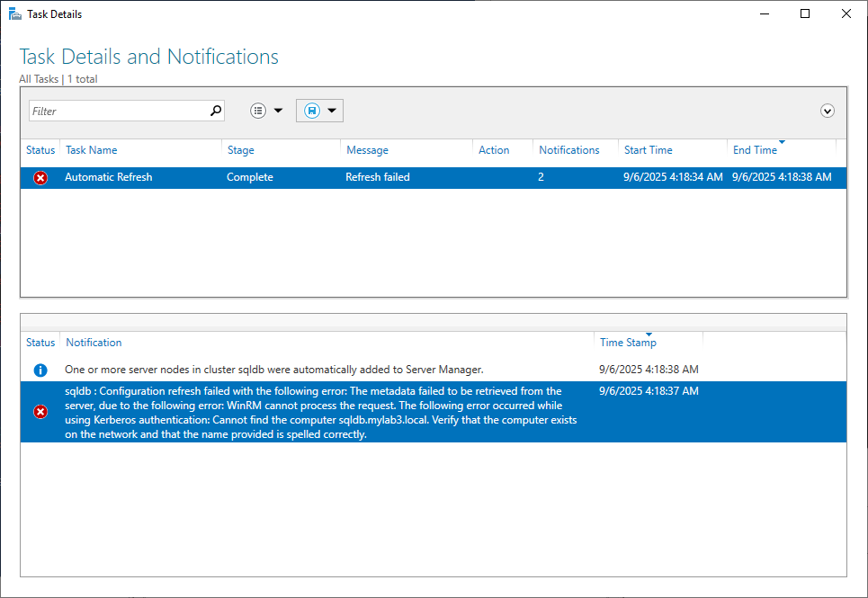Click the red error icon in notifications
The image size is (868, 598).
(40, 412)
